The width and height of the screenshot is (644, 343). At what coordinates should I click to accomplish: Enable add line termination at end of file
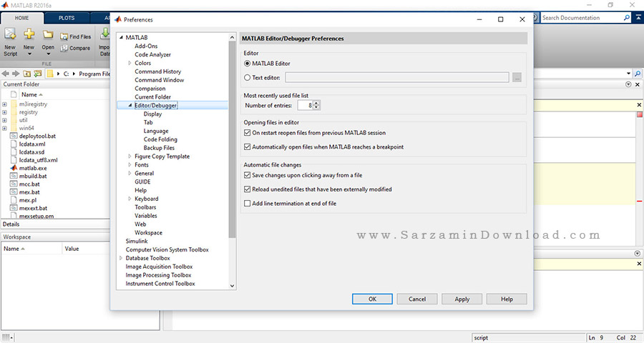pyautogui.click(x=248, y=203)
